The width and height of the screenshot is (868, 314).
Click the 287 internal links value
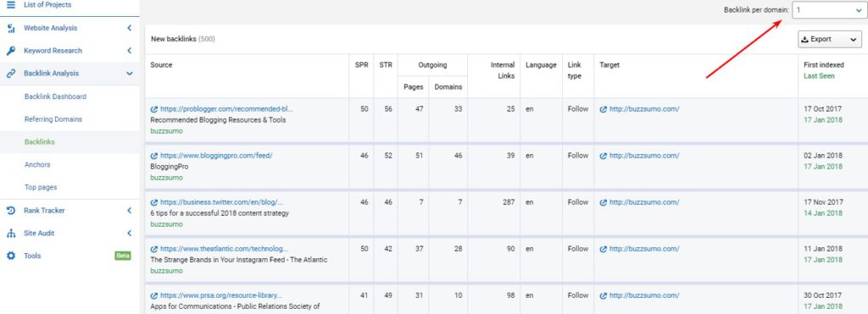click(509, 202)
